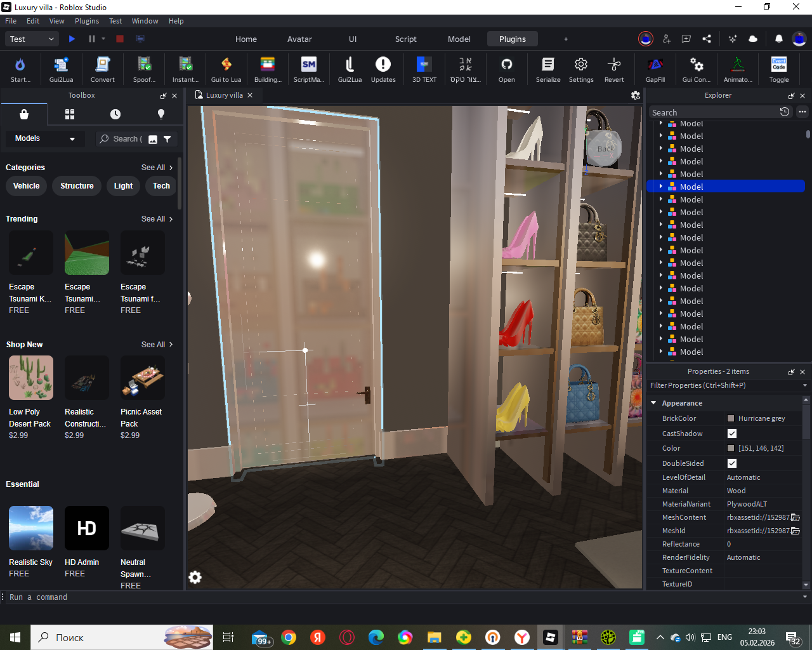Select the Light category chip
Viewport: 812px width, 650px height.
pos(123,186)
